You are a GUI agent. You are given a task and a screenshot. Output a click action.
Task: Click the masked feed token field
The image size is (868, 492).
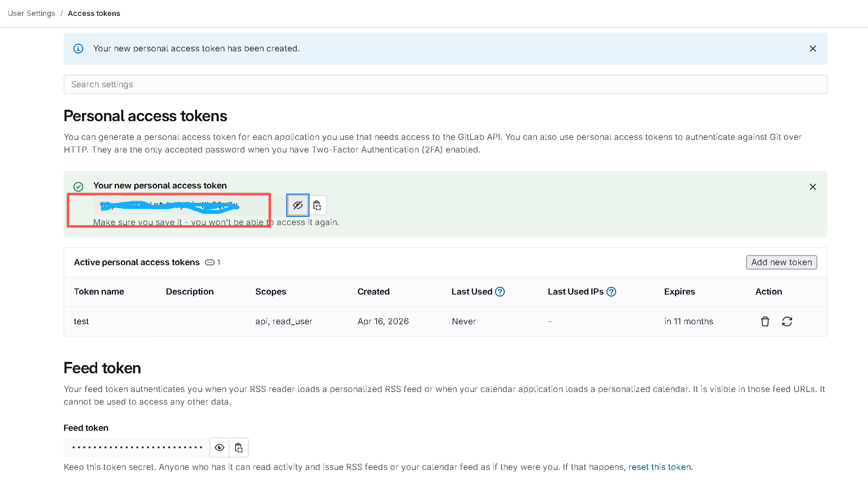coord(137,448)
